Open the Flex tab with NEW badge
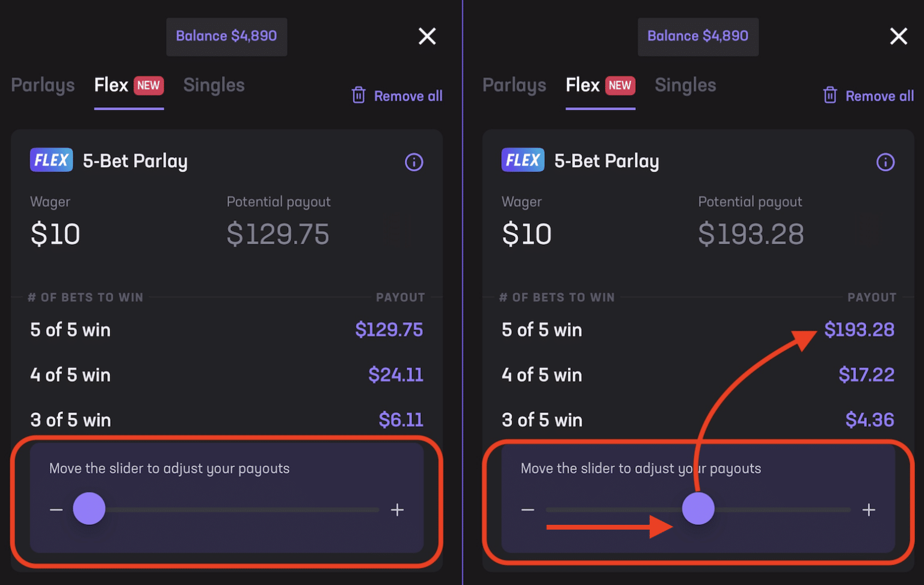Viewport: 924px width, 585px height. coord(128,85)
